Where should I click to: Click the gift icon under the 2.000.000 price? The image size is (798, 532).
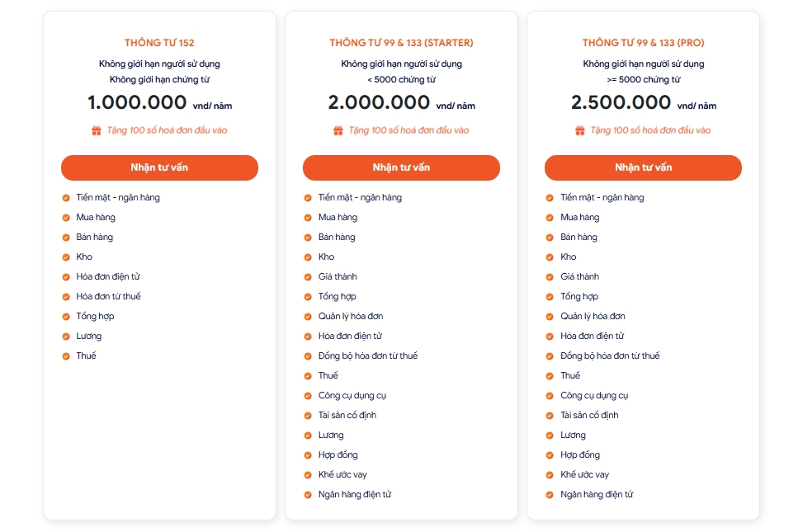[338, 130]
